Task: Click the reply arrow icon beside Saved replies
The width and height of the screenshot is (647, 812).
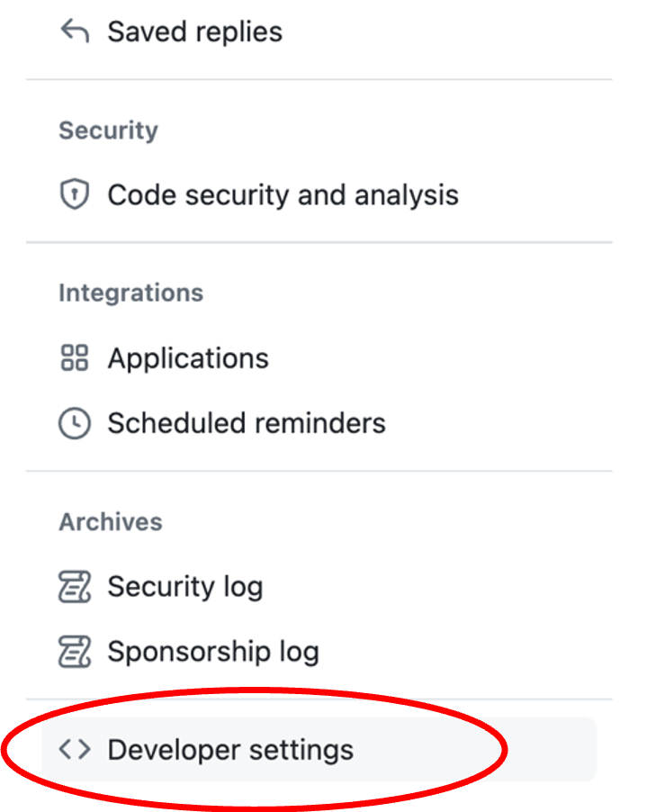Action: click(x=76, y=31)
